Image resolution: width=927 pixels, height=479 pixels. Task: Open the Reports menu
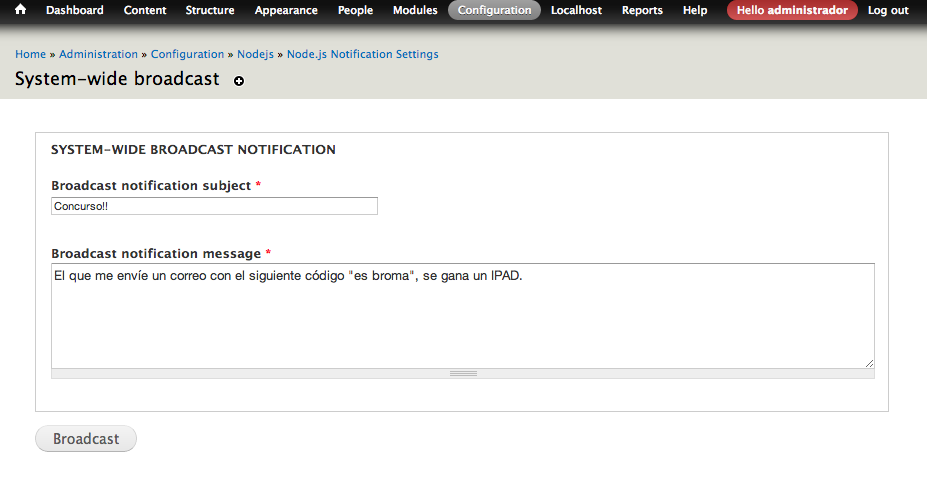coord(642,10)
